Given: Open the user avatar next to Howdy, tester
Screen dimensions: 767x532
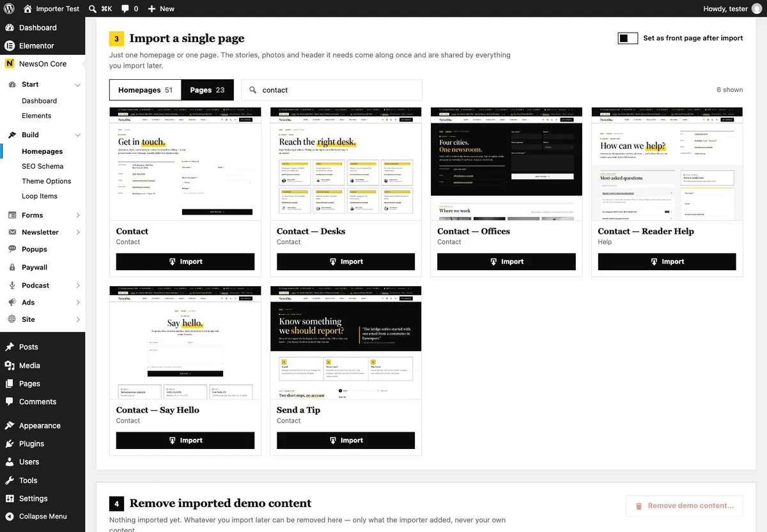Looking at the screenshot, I should (757, 9).
